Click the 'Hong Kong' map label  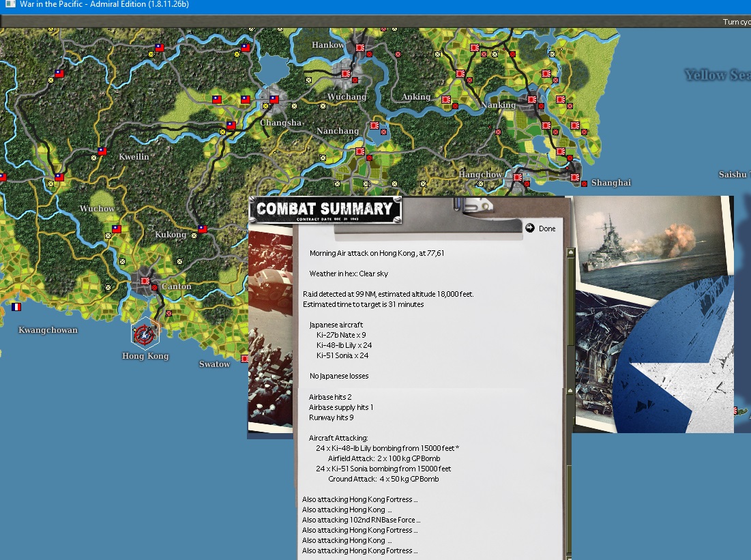pyautogui.click(x=145, y=356)
